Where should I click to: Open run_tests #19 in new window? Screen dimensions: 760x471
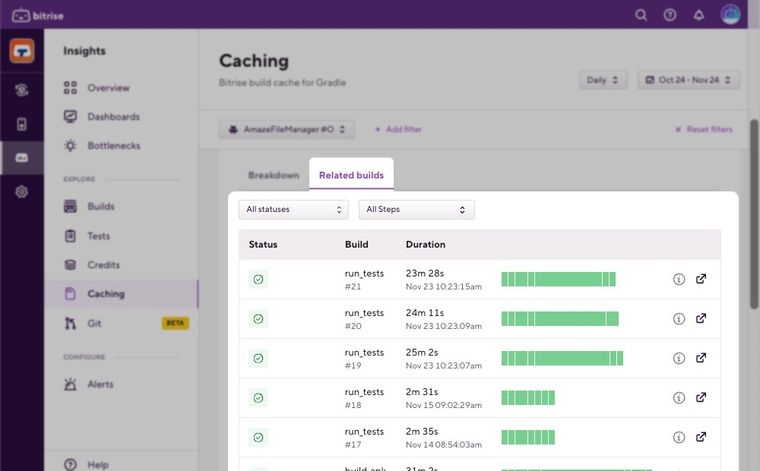pos(701,358)
